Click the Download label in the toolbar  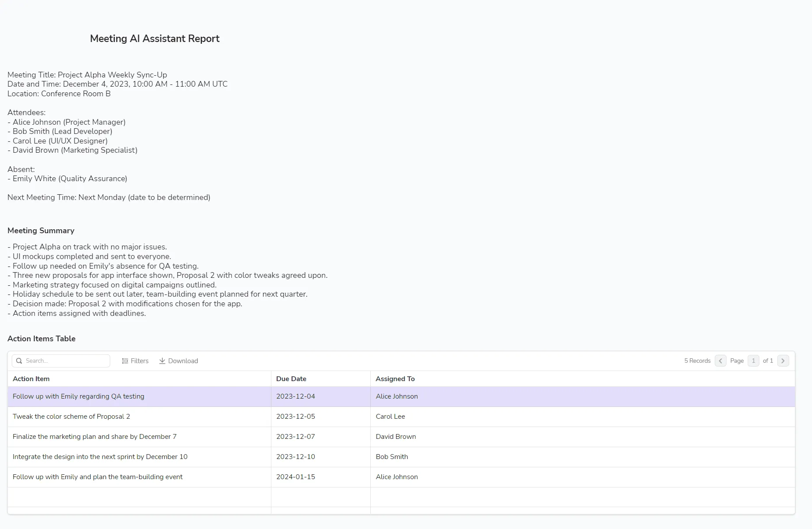(183, 361)
